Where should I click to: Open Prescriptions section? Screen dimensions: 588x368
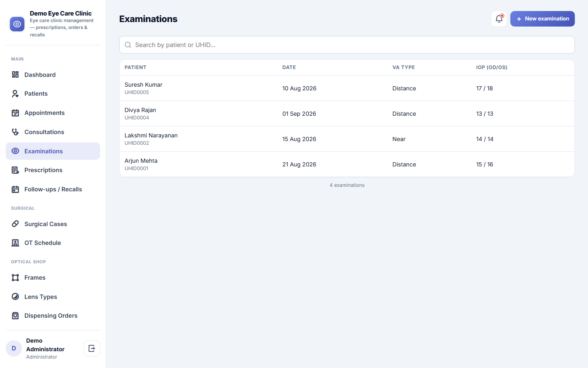pos(53,170)
